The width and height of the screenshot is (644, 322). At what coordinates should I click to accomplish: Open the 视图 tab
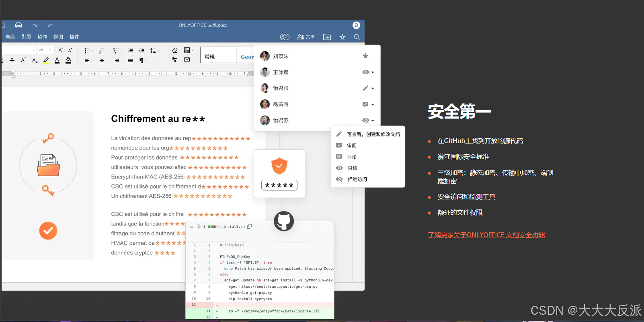point(58,37)
